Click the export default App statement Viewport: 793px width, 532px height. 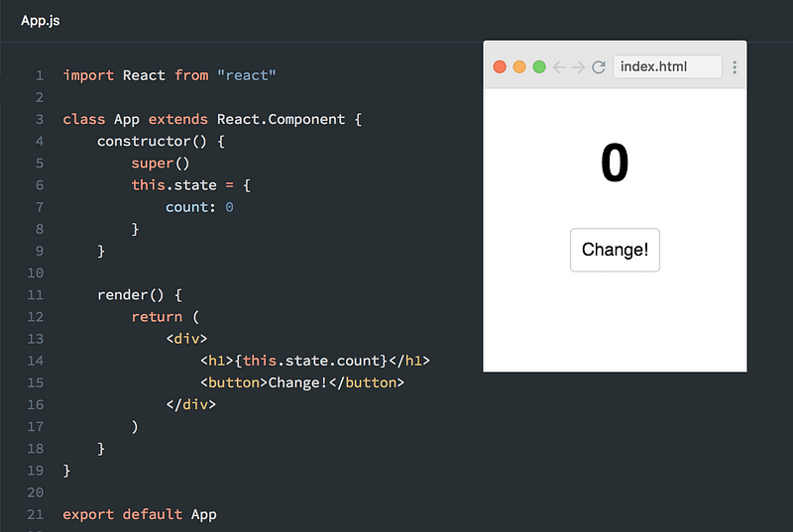[x=140, y=514]
